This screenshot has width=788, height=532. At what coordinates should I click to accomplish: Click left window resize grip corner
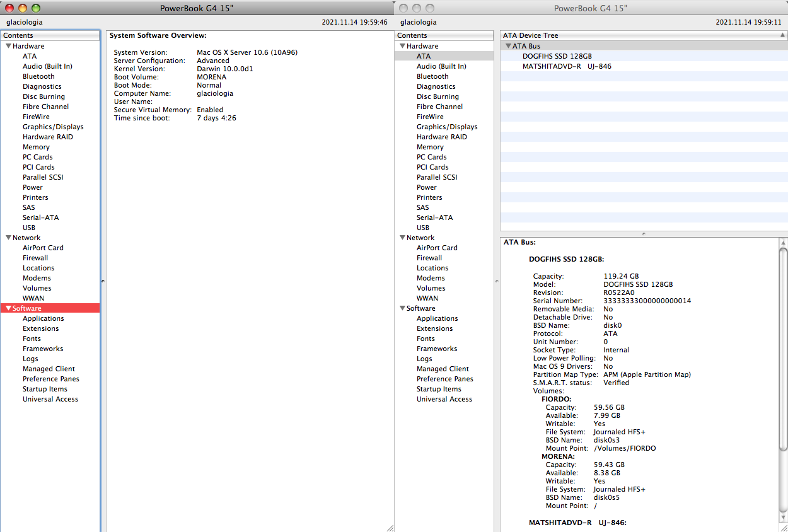coord(390,528)
